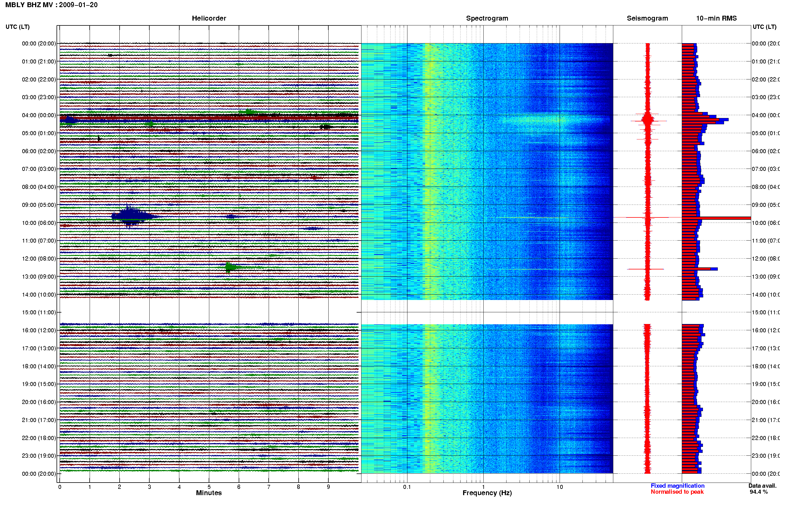This screenshot has height=508, width=812.
Task: Click the left '07:00 (03:00)' time label
Action: tap(39, 169)
